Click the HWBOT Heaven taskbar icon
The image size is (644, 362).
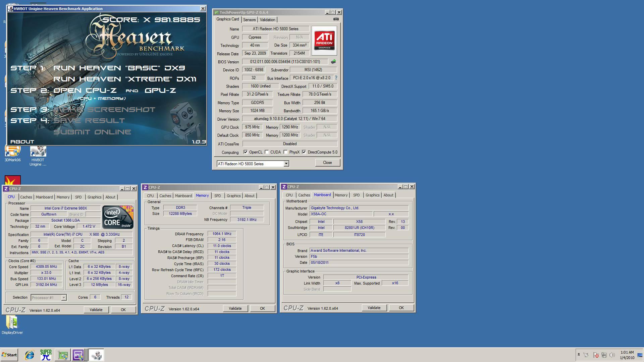pos(97,355)
